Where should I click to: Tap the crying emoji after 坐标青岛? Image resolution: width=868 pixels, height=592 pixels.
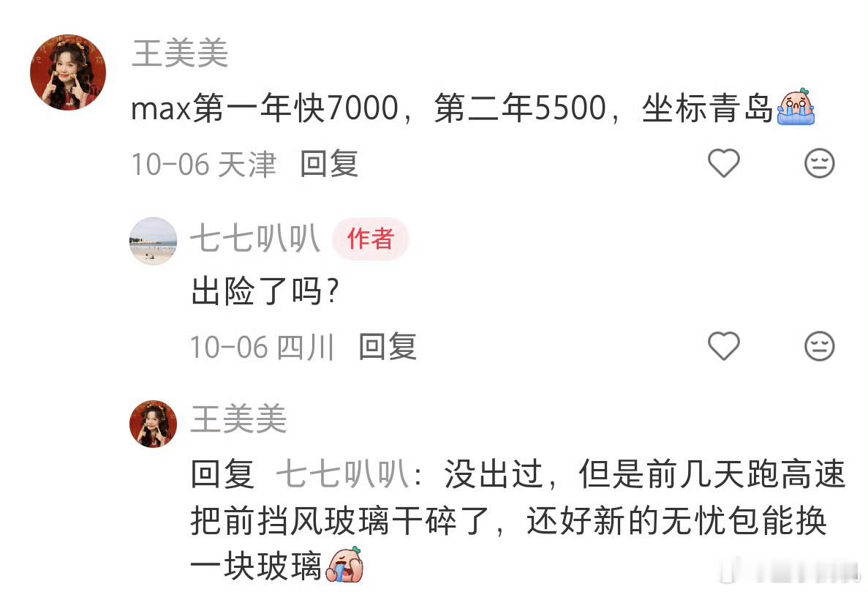(x=796, y=107)
